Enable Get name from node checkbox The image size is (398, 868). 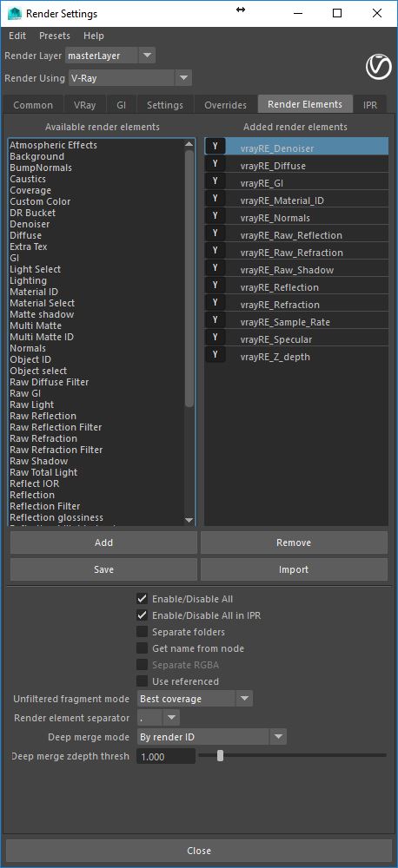(x=142, y=648)
